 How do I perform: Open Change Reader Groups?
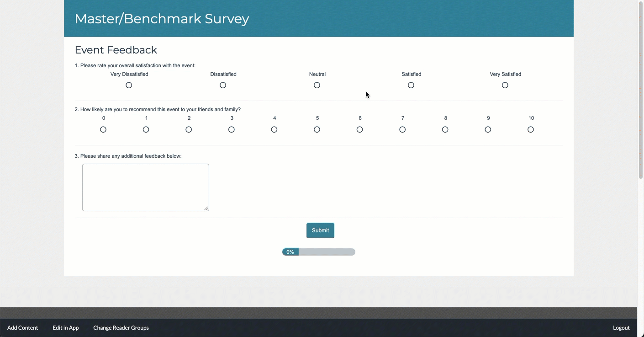[x=121, y=328]
